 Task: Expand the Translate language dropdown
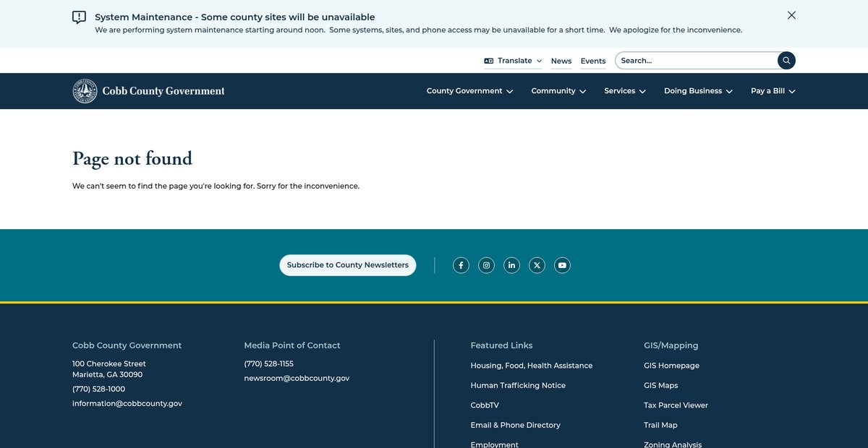514,61
